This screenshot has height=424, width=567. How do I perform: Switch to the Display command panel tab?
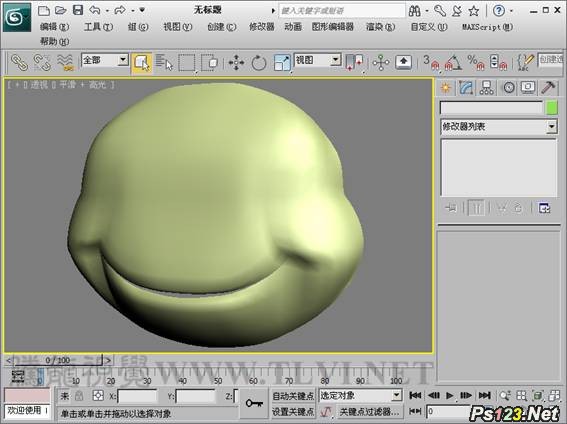528,88
